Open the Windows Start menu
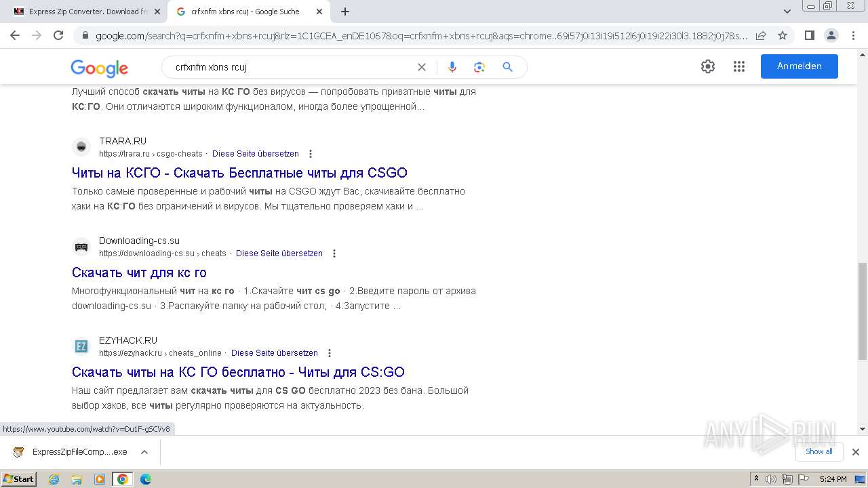The image size is (868, 488). [x=19, y=479]
